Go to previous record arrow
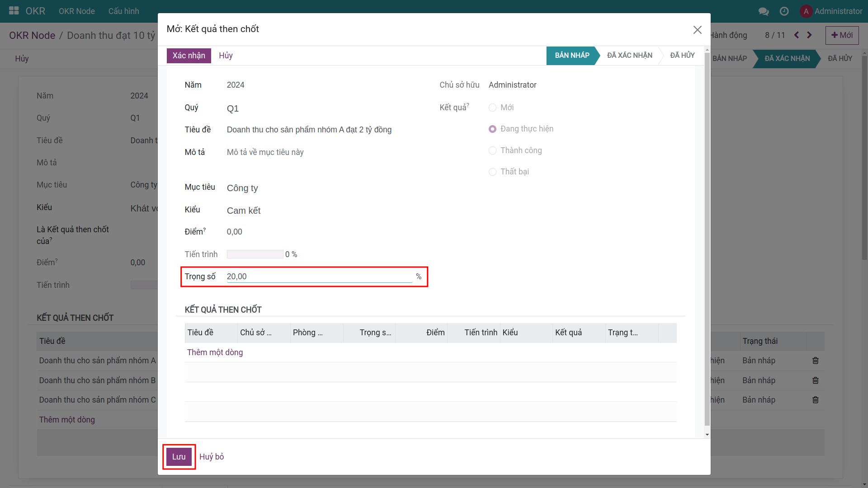 tap(797, 35)
